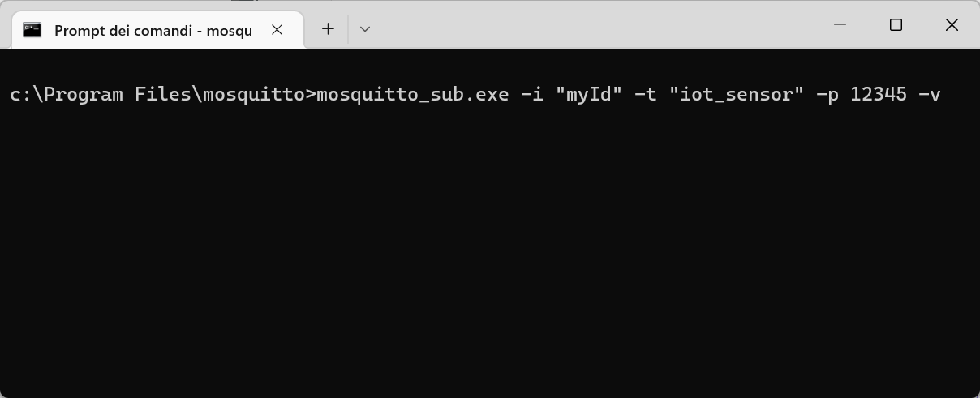Click the -v flag at line end

click(x=930, y=95)
